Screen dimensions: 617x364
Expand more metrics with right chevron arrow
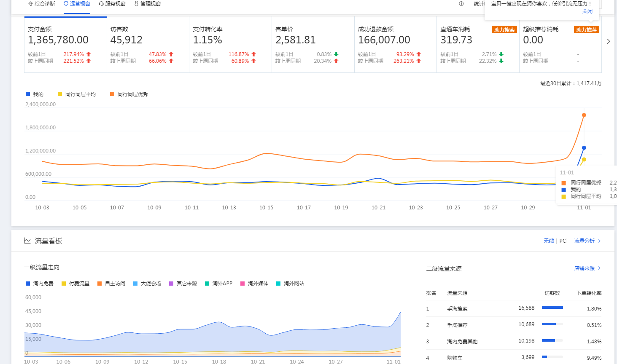[x=608, y=41]
